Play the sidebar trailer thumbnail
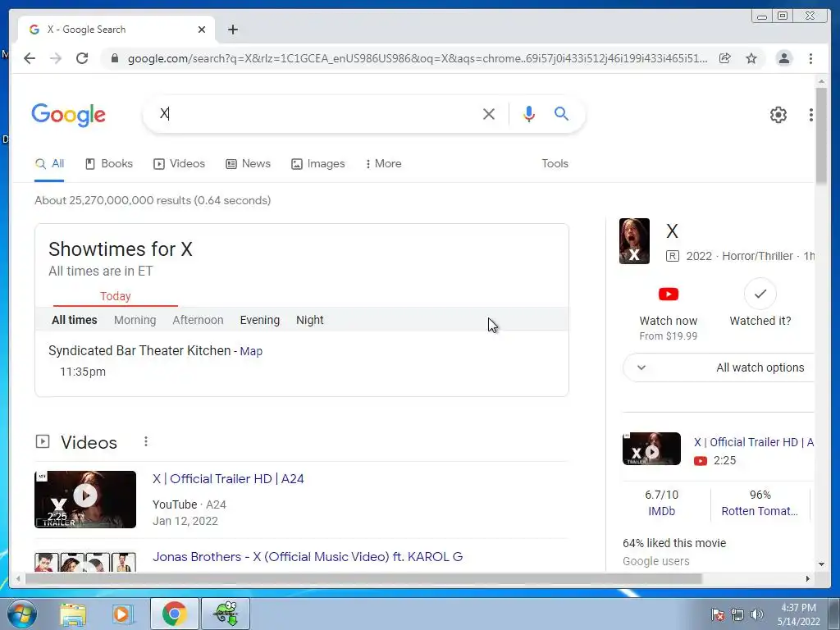 651,449
